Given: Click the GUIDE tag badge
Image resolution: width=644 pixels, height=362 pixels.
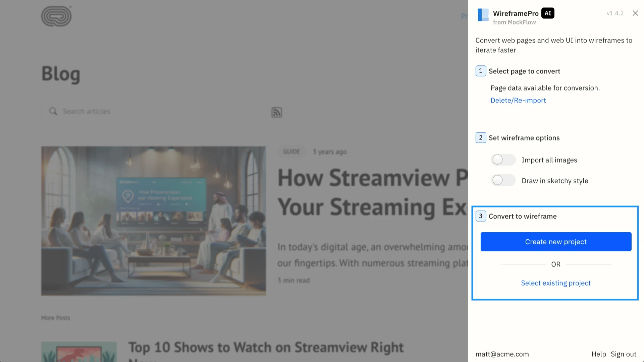Looking at the screenshot, I should coord(291,152).
